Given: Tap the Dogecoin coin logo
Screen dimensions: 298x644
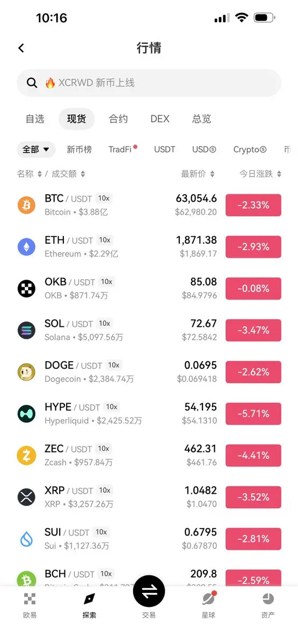Looking at the screenshot, I should point(26,372).
